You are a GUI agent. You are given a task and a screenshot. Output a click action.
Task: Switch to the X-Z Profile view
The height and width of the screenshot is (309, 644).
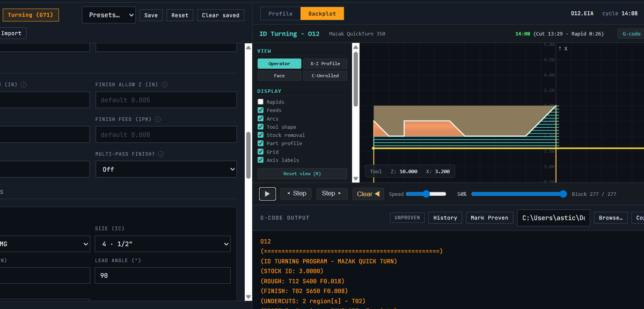[325, 63]
